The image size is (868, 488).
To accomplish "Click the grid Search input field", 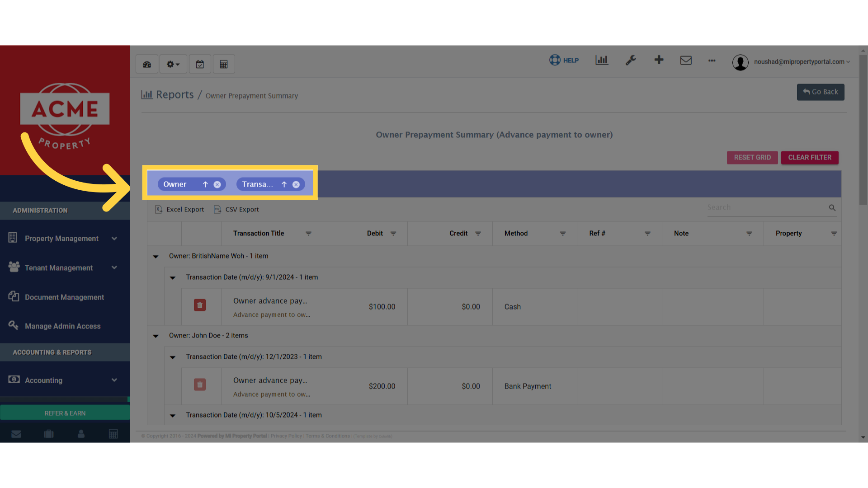I will [769, 207].
